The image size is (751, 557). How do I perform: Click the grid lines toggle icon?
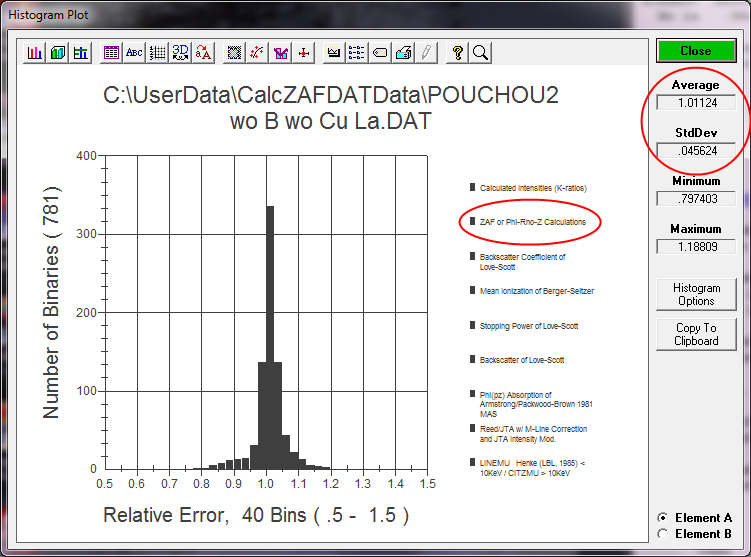(x=157, y=52)
